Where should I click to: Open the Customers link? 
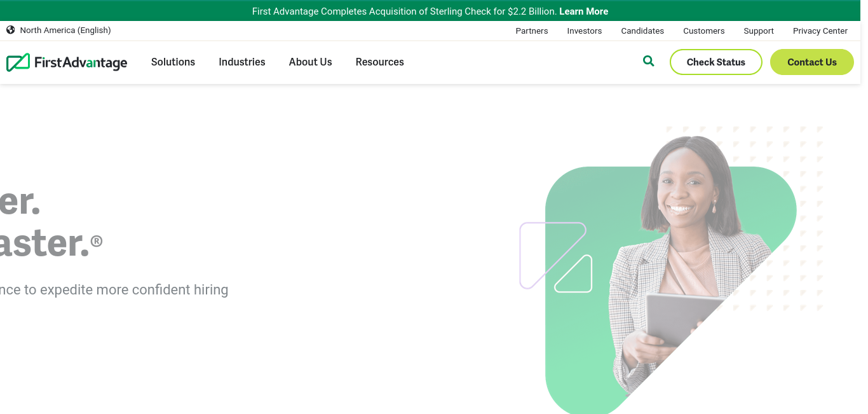point(704,31)
